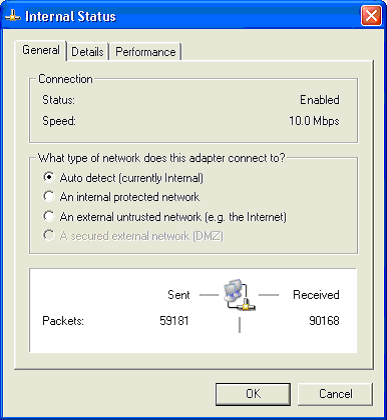Click the Sent column label

[x=179, y=295]
